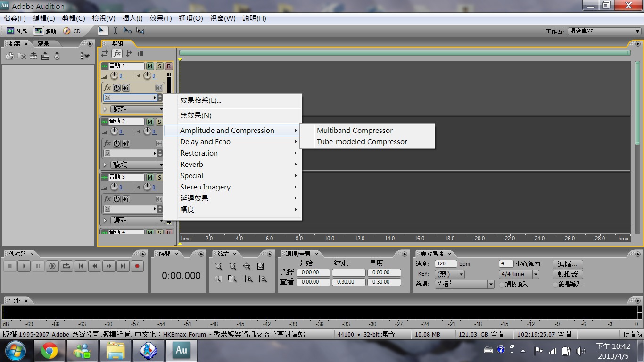
Task: Select the Scrub tool
Action: [140, 31]
